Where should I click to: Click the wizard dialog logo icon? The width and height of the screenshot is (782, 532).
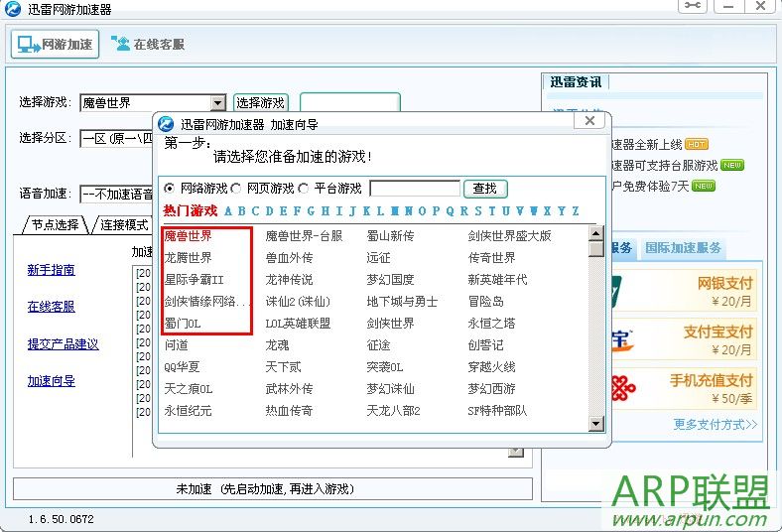[166, 124]
